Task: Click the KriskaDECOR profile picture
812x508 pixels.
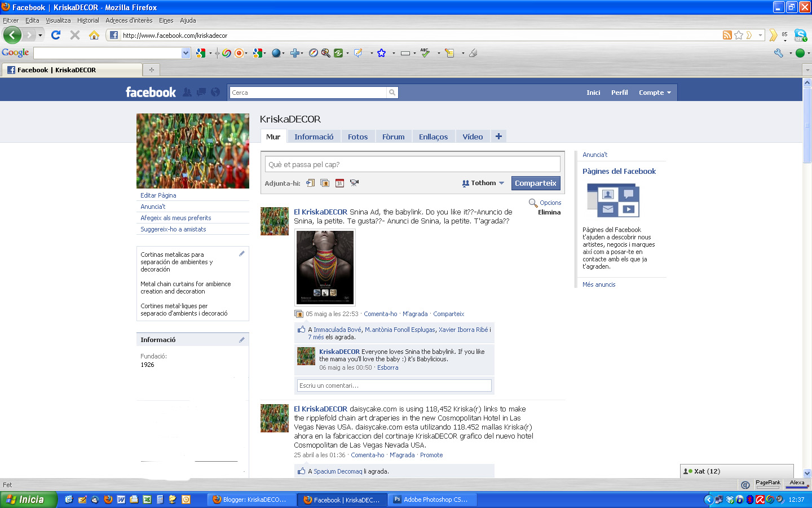Action: pyautogui.click(x=193, y=151)
